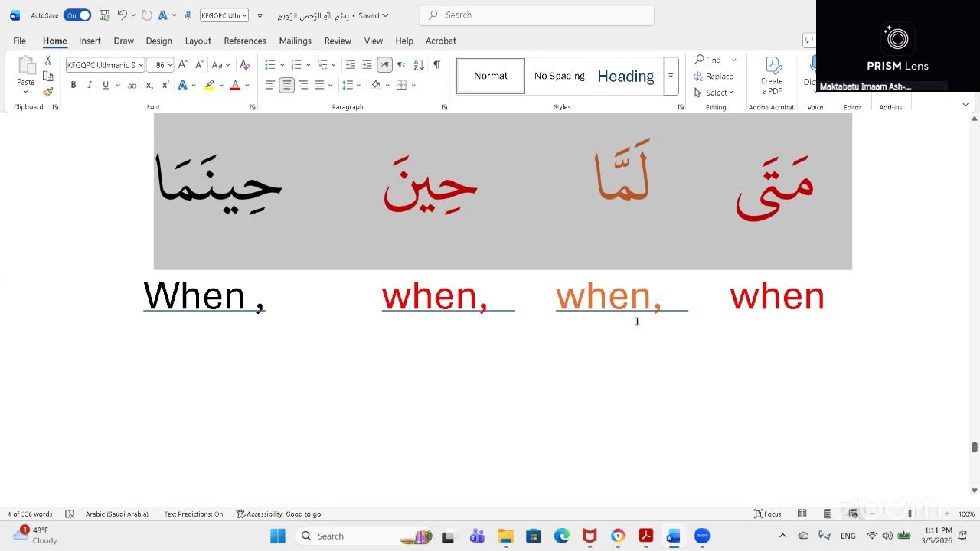Toggle Underline formatting
Image resolution: width=980 pixels, height=551 pixels.
tap(106, 85)
